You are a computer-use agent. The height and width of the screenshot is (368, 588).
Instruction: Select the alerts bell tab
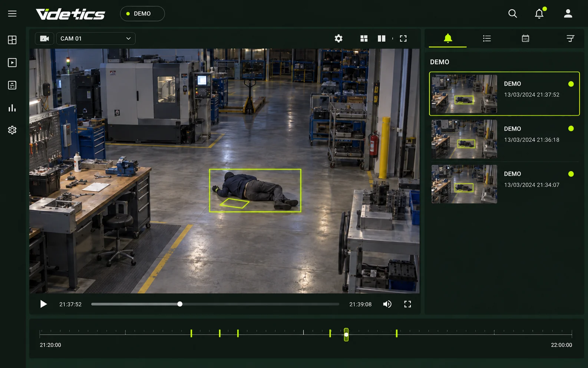(448, 38)
